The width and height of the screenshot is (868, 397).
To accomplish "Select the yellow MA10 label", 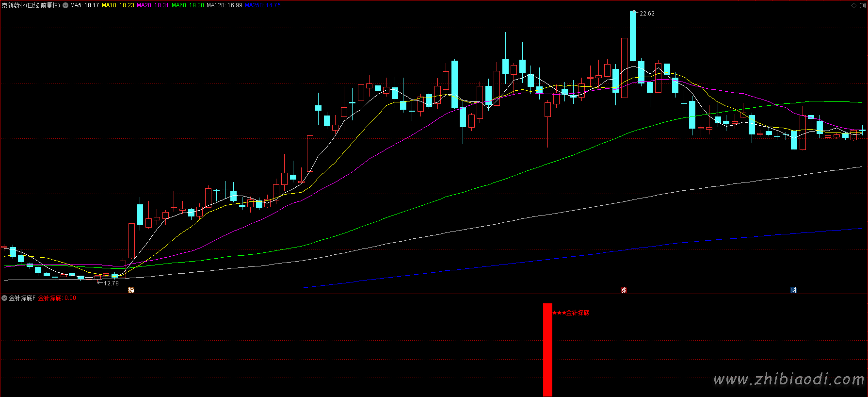I will 118,5.
